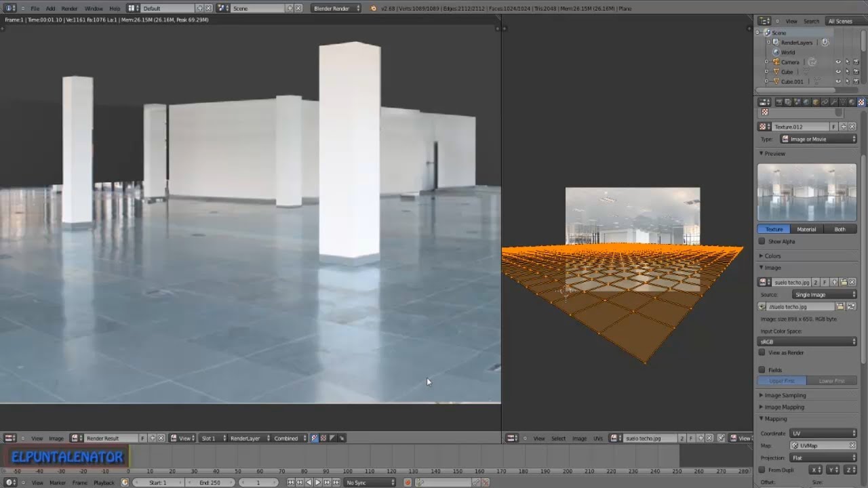868x488 pixels.
Task: Open file browser icon next to //suelo techo.jpg path
Action: pos(840,307)
